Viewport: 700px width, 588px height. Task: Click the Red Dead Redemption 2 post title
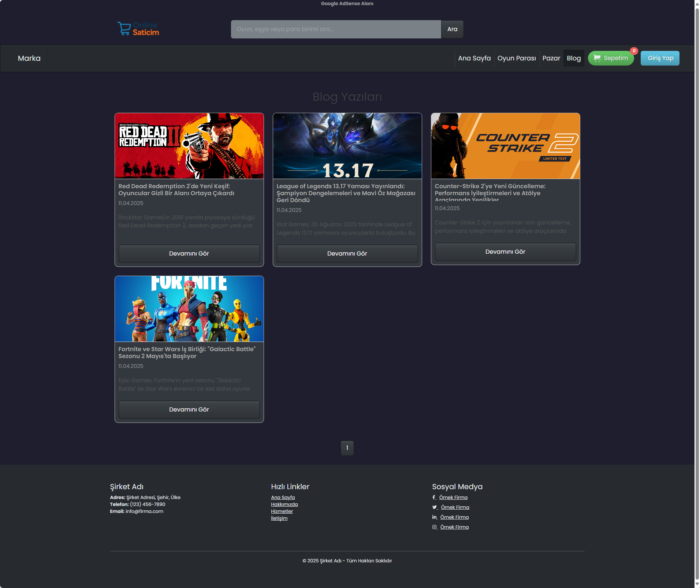[176, 190]
